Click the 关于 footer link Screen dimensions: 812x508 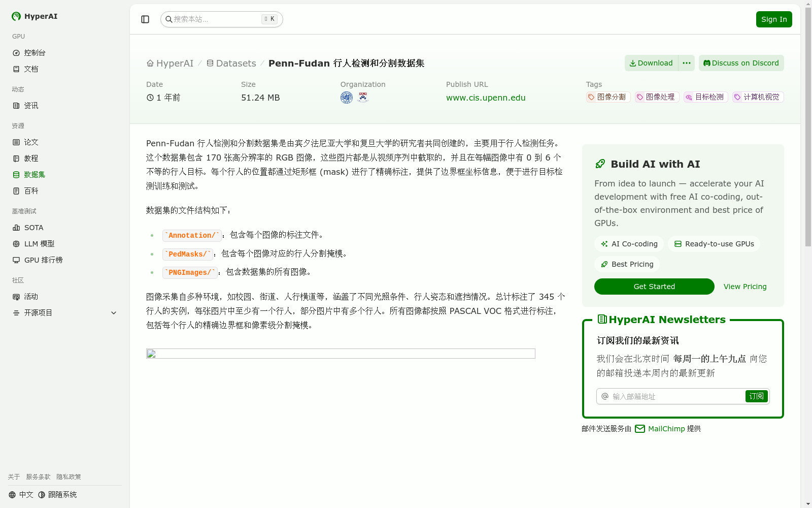pos(14,477)
